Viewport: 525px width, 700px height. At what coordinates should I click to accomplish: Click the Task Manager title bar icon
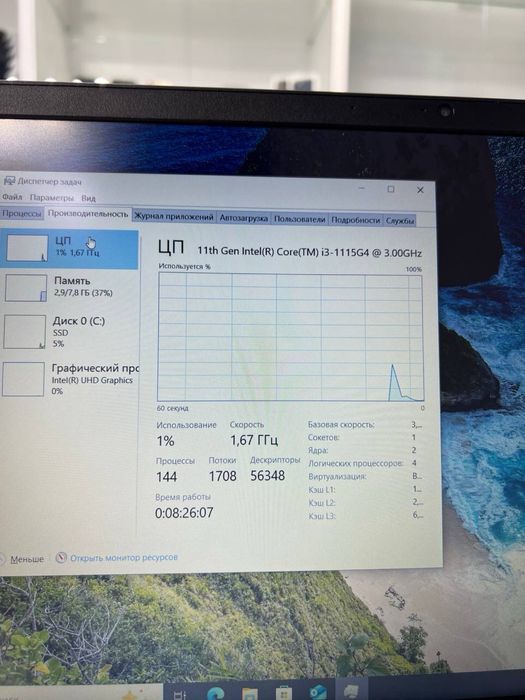(8, 181)
